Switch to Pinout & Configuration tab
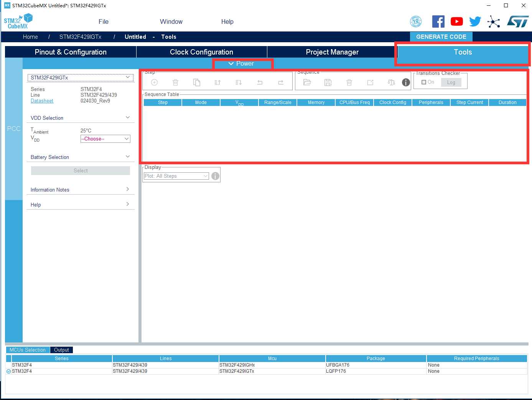532x400 pixels. click(71, 52)
